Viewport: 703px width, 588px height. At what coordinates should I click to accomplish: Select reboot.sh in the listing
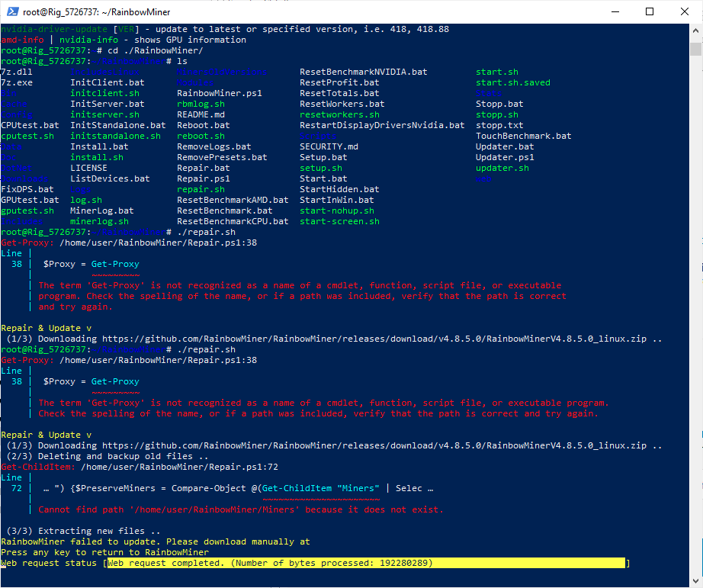coord(201,136)
